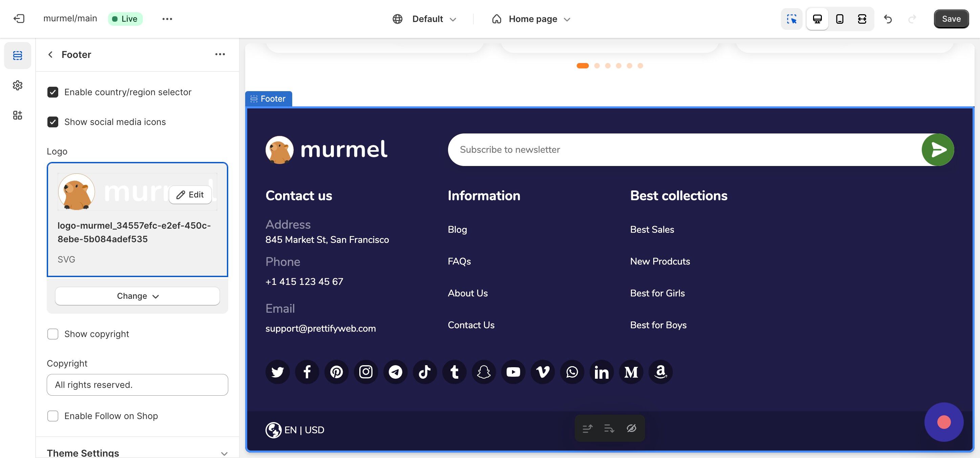Uncheck Enable country/region selector
This screenshot has width=980, height=458.
click(53, 92)
